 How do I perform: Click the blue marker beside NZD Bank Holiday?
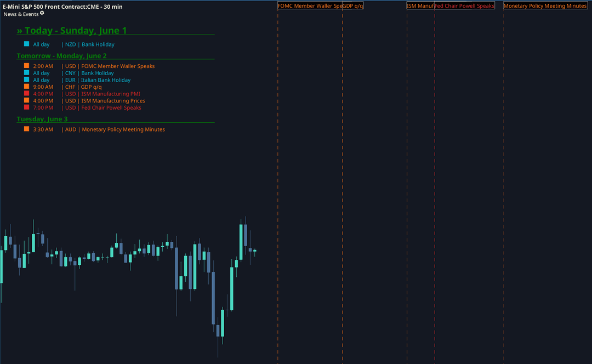click(26, 44)
